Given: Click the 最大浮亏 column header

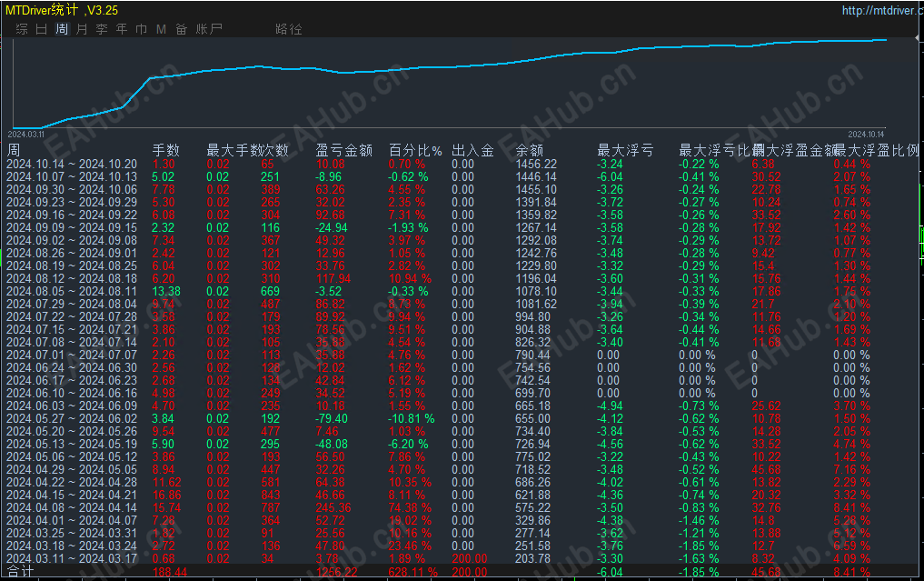Looking at the screenshot, I should point(625,150).
